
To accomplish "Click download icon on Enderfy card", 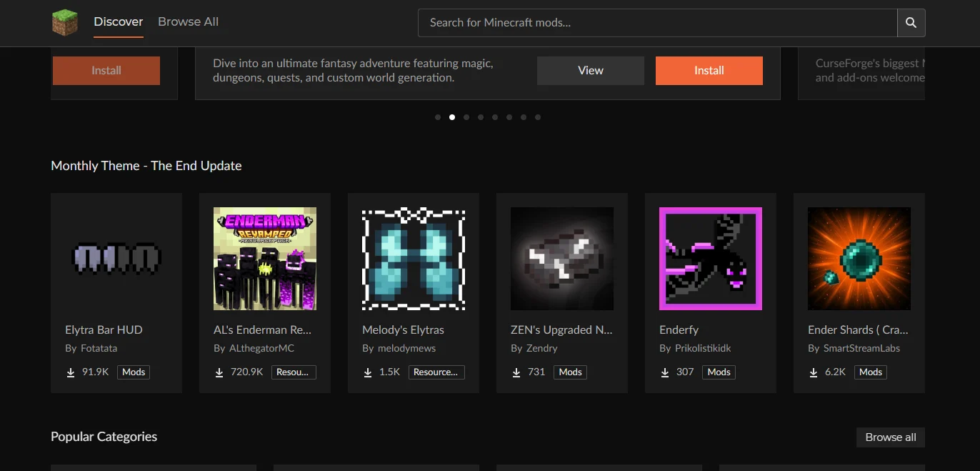I will [665, 372].
